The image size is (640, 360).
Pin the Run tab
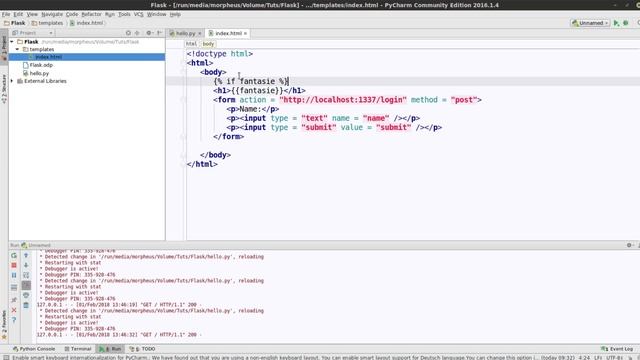[14, 300]
